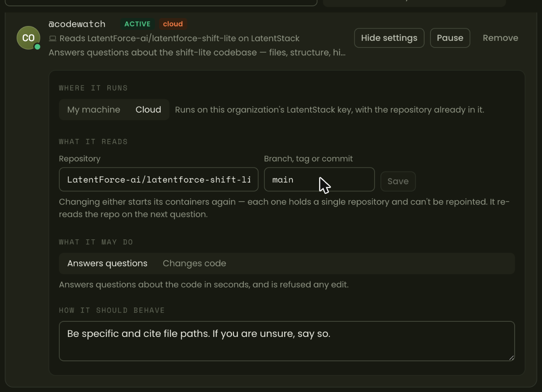
Task: Click the 'Changing either starts its containers again' note
Action: pyautogui.click(x=284, y=208)
